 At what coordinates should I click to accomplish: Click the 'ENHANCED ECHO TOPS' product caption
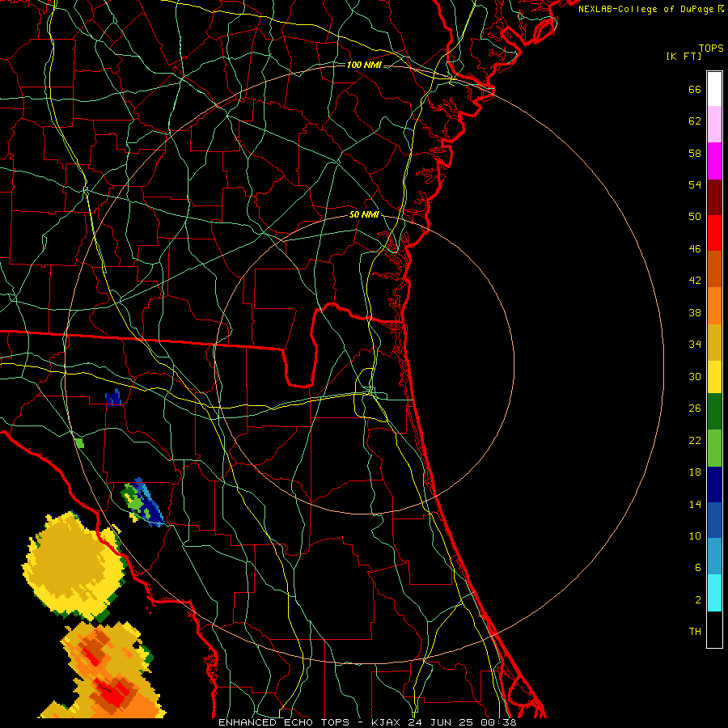tap(284, 722)
